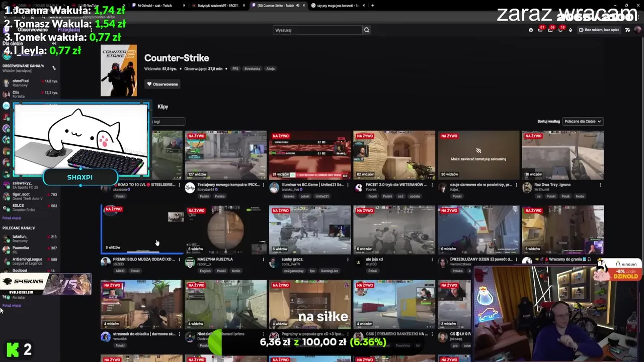
Task: Open 'ale jaja xd' stream thumbnail
Action: 394,229
